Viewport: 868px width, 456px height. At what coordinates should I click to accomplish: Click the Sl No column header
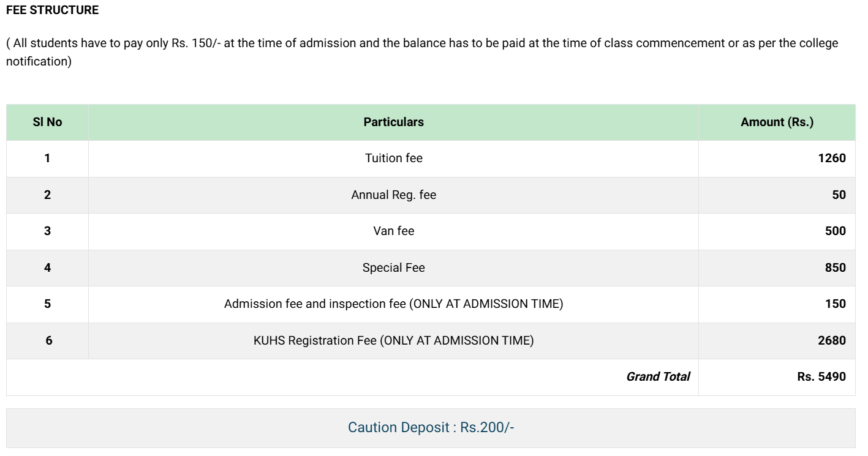coord(47,122)
